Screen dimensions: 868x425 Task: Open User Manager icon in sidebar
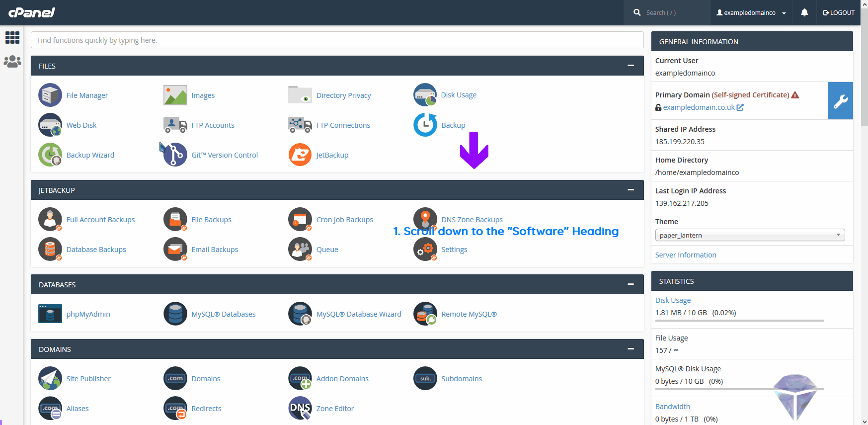12,62
